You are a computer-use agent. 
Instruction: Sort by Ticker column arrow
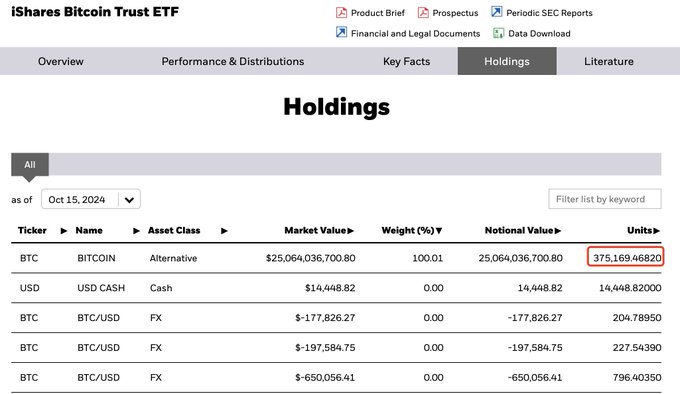(64, 231)
